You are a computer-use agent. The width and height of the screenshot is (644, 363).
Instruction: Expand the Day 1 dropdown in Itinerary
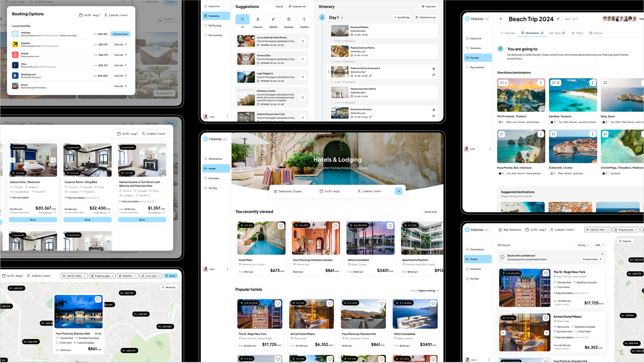[336, 17]
